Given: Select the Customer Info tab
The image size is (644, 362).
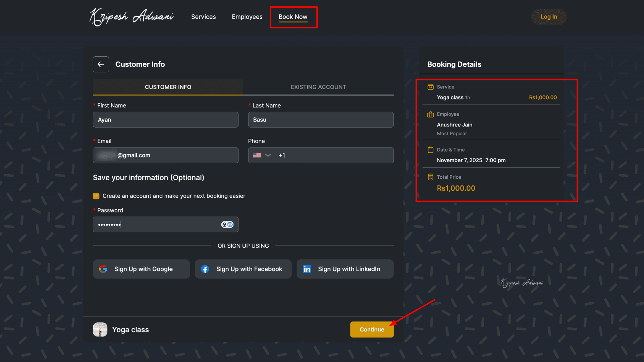Looking at the screenshot, I should tap(168, 87).
